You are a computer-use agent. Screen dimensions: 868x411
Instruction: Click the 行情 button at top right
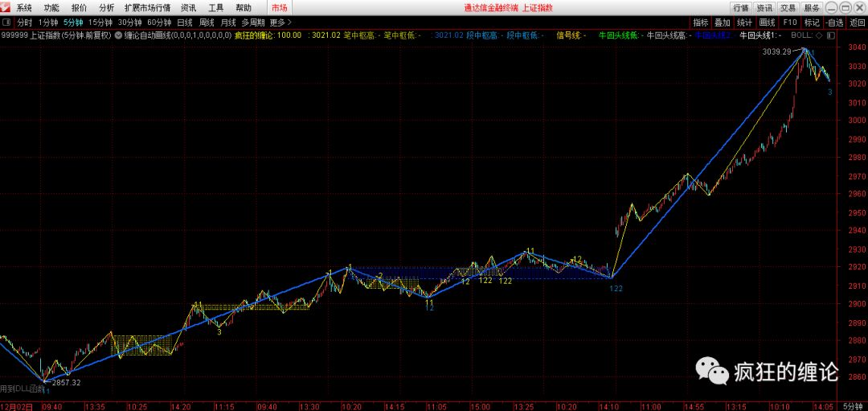click(741, 8)
